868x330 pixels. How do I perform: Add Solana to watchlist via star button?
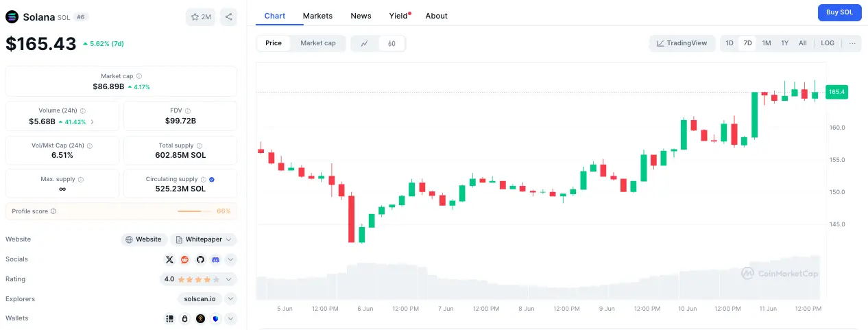[x=201, y=16]
